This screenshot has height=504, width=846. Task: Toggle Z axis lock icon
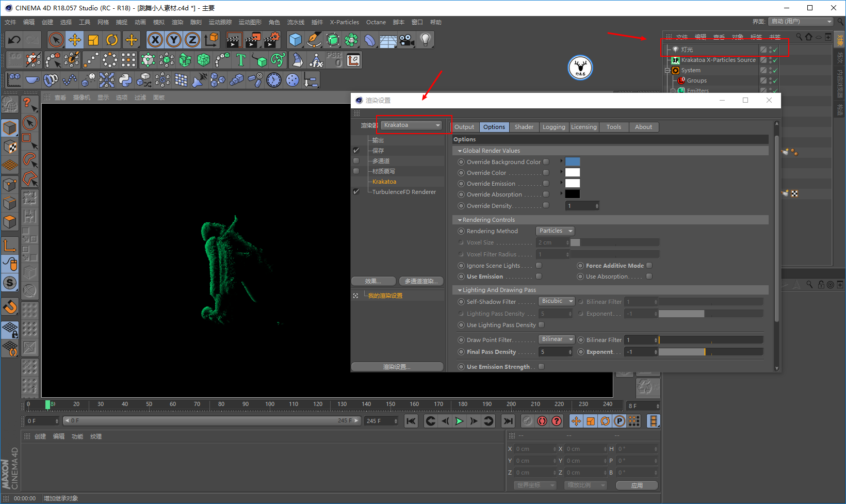192,40
